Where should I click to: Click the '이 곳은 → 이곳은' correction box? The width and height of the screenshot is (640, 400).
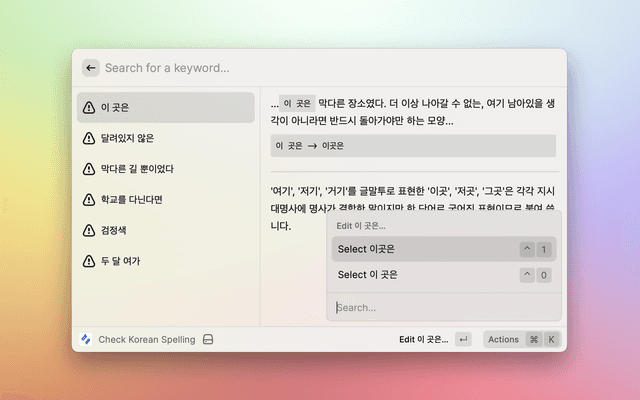coord(412,146)
